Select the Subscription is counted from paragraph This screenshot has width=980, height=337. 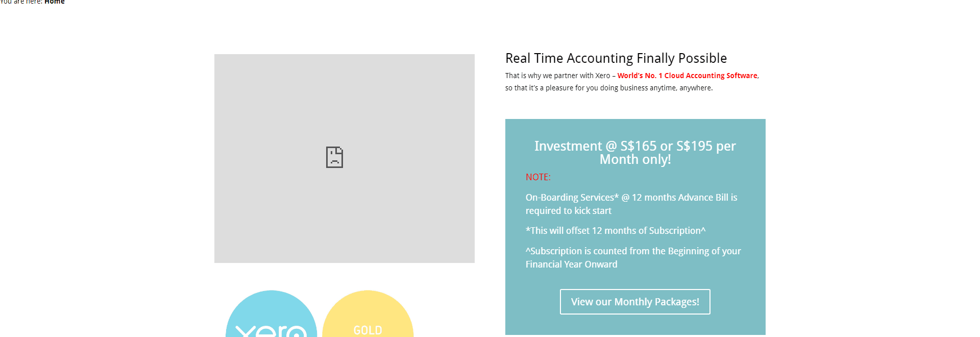click(x=633, y=257)
